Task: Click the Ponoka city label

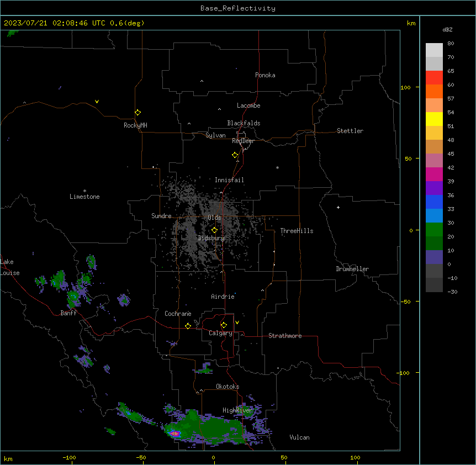Action: [265, 75]
